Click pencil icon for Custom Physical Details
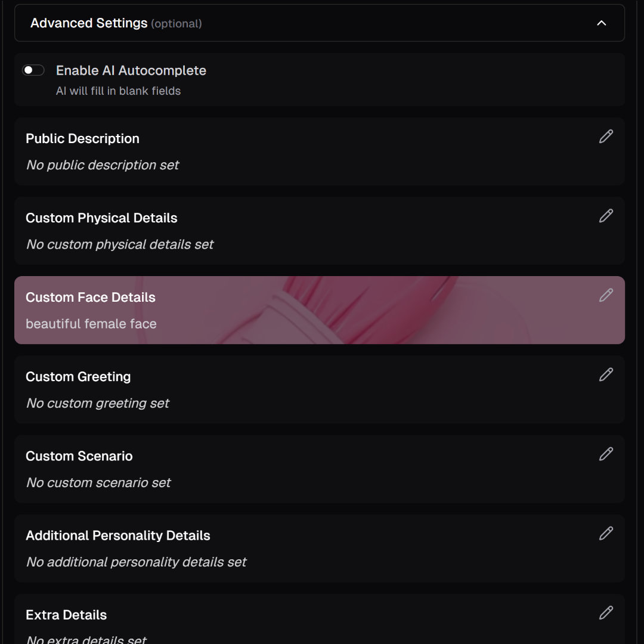 tap(606, 216)
